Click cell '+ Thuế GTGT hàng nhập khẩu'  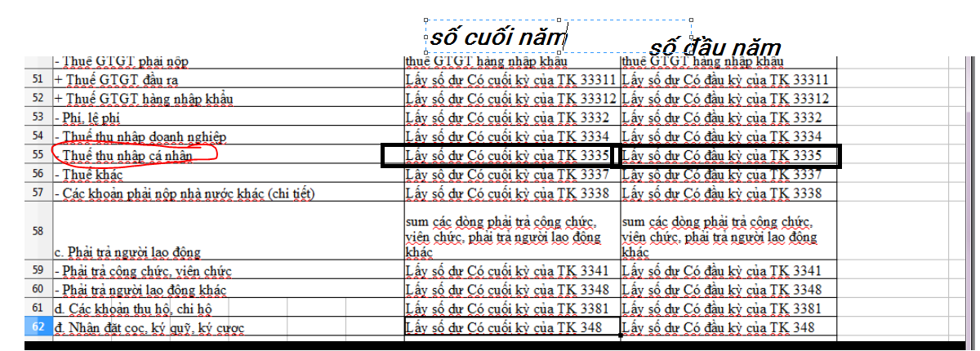[x=229, y=98]
